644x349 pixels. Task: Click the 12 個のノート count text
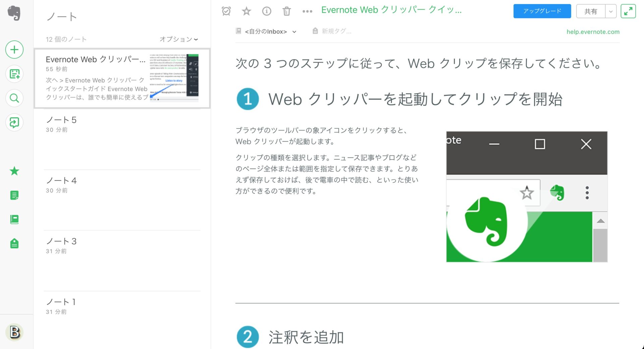(66, 39)
